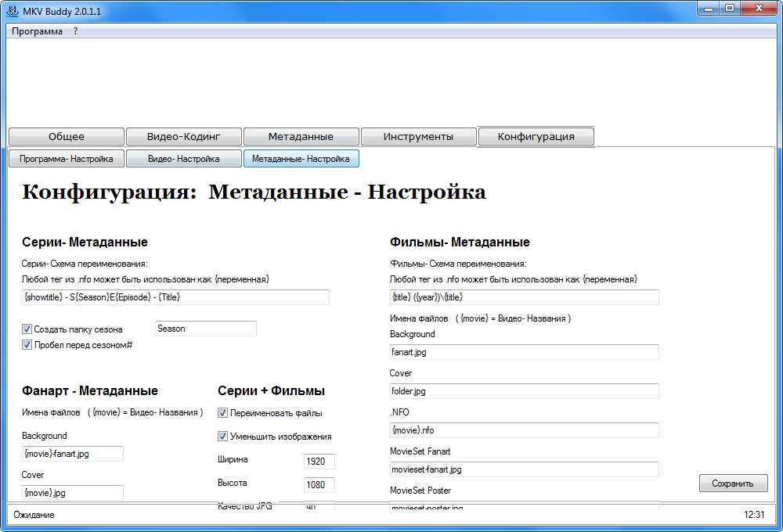The image size is (783, 532).
Task: Click the folder.jpg Cover field
Action: pyautogui.click(x=525, y=390)
